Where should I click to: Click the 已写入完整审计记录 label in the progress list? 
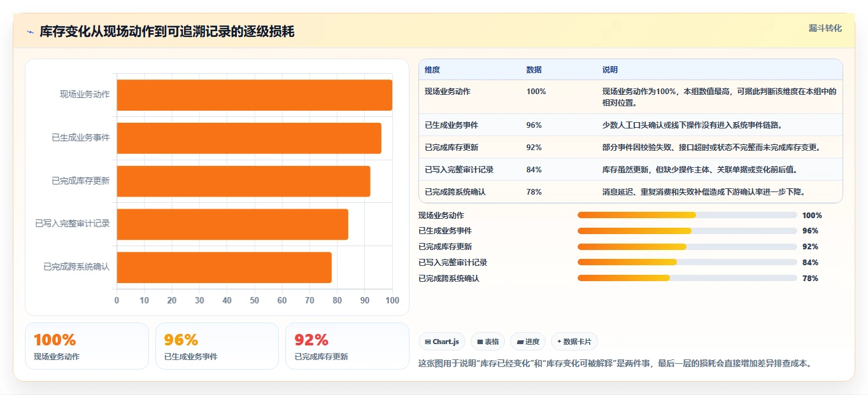click(453, 262)
